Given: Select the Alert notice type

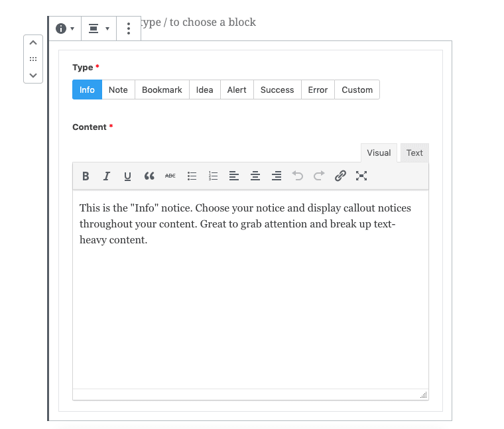Looking at the screenshot, I should [237, 90].
